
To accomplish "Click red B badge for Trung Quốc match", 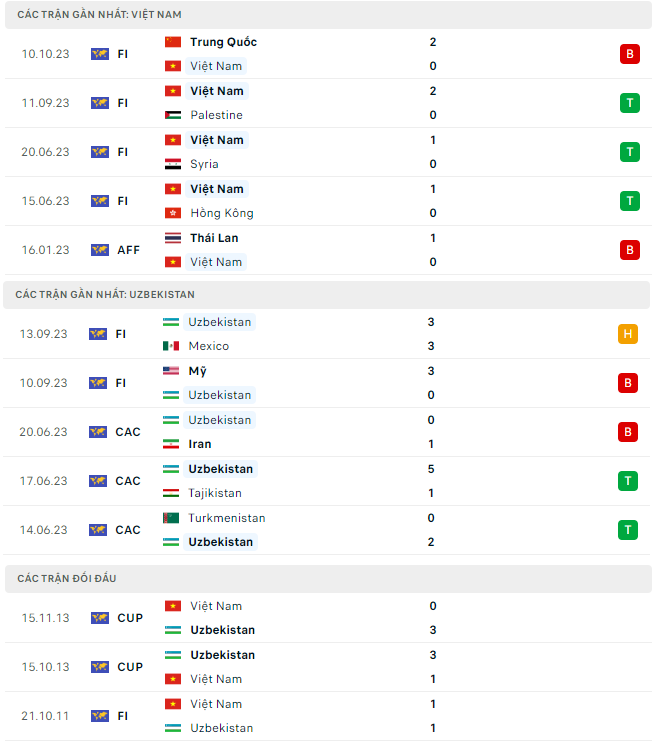I will coord(629,54).
